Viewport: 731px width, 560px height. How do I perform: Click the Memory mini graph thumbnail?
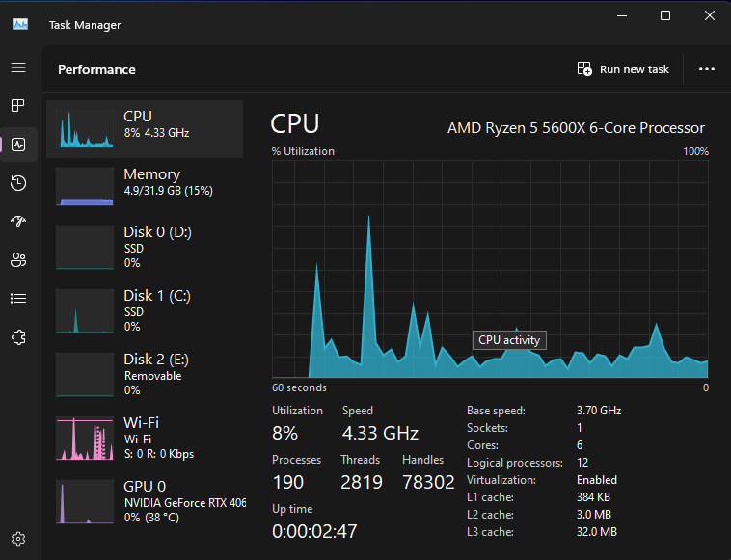[x=84, y=187]
